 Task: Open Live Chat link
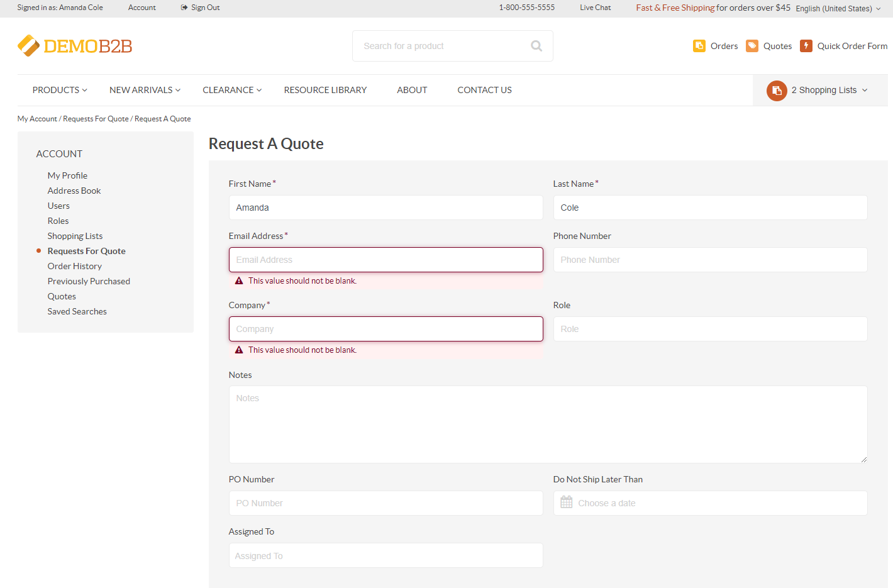click(596, 8)
